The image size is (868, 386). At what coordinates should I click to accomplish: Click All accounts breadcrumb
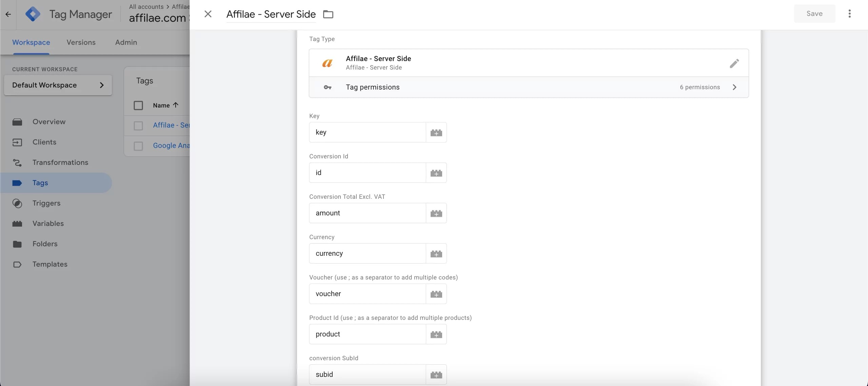[x=146, y=6]
